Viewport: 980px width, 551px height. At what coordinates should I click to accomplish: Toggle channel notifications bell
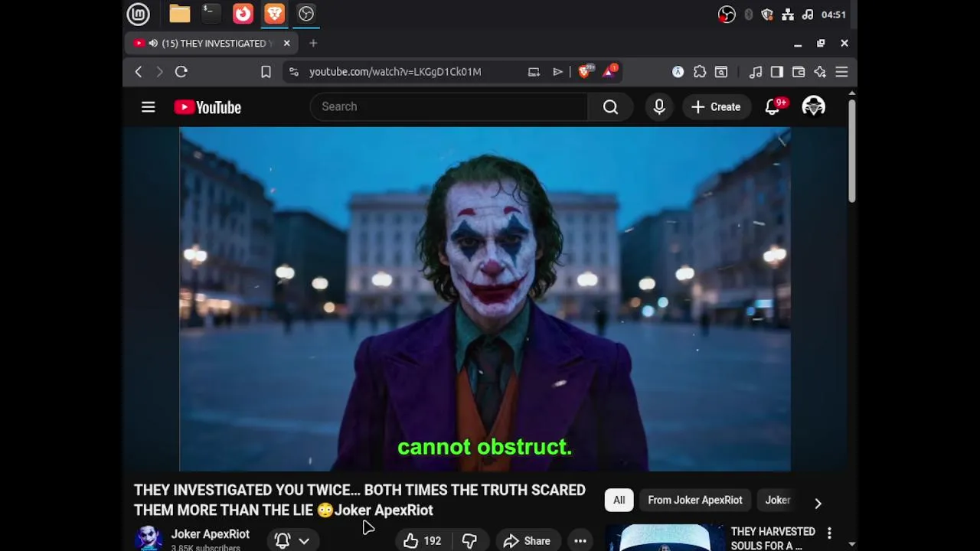click(283, 540)
